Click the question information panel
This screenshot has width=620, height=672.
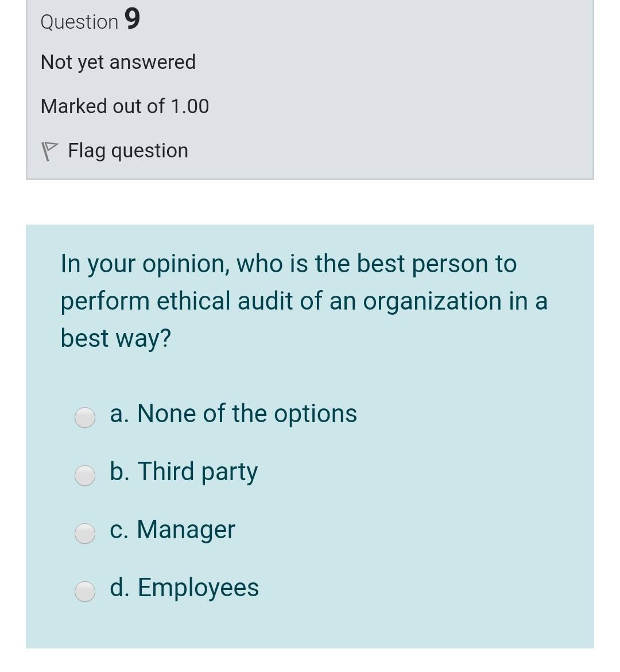[310, 89]
